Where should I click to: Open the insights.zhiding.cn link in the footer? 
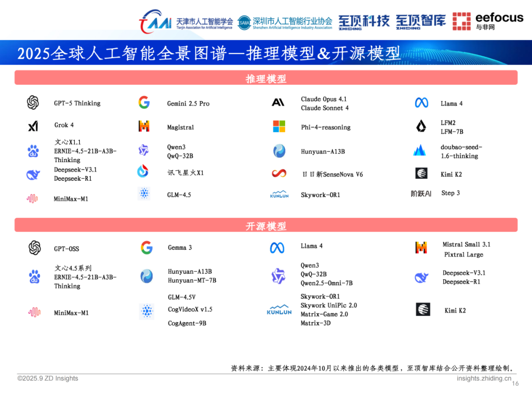[484, 378]
